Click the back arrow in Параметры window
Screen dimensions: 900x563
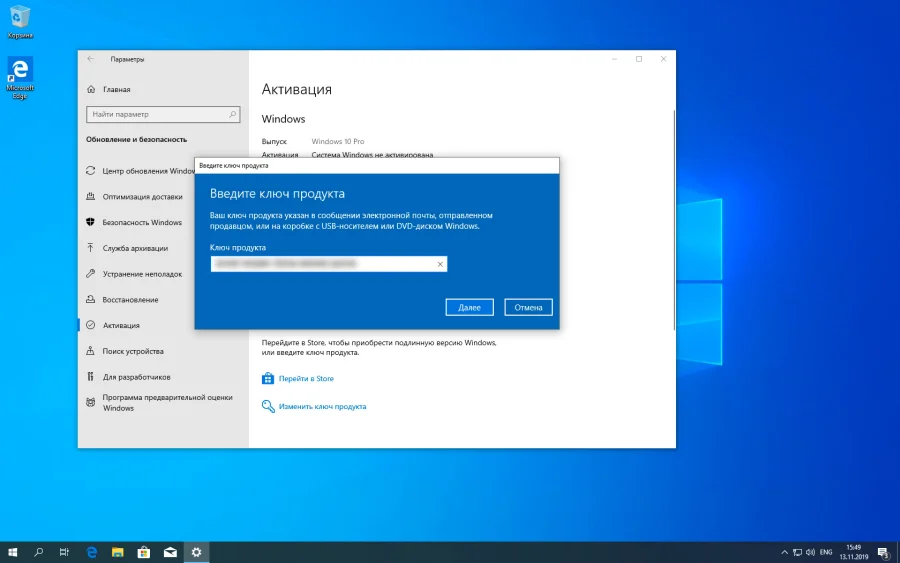pos(91,59)
